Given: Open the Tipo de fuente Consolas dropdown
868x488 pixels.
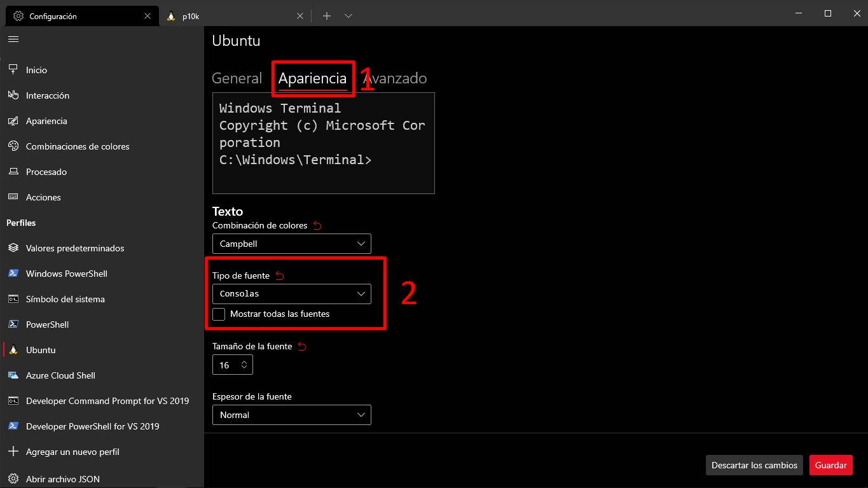Looking at the screenshot, I should click(x=291, y=294).
